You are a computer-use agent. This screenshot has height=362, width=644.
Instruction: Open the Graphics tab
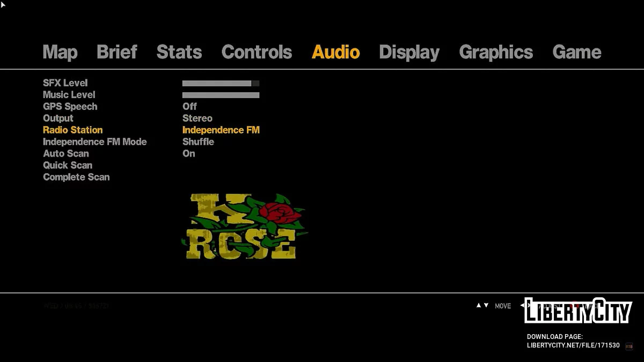tap(496, 52)
